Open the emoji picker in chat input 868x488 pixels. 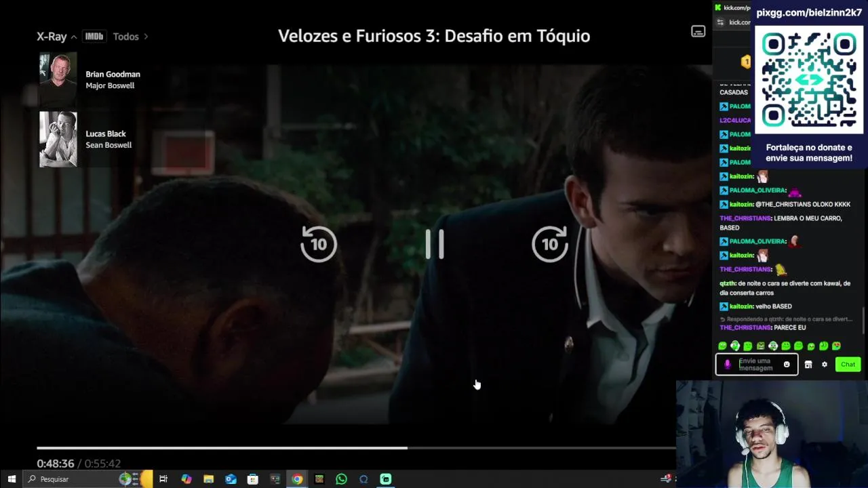tap(787, 365)
